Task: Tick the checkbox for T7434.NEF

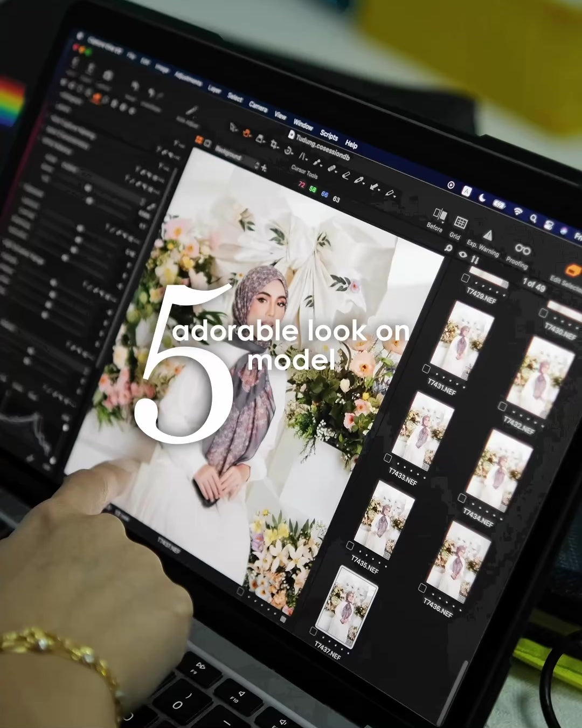Action: click(x=462, y=498)
